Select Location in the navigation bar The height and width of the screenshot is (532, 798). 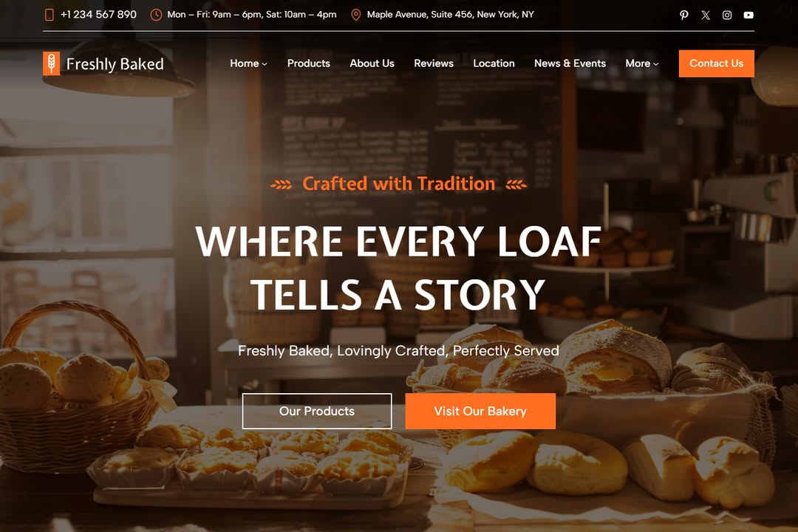coord(494,63)
